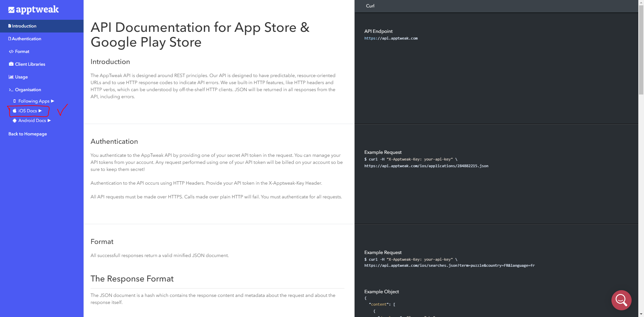Click the Authentication section heading
This screenshot has height=317, width=644.
tap(114, 141)
